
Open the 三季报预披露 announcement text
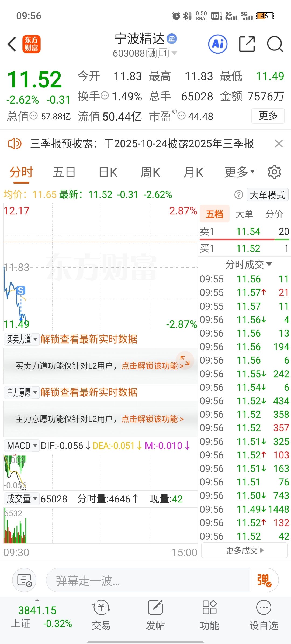tap(142, 143)
